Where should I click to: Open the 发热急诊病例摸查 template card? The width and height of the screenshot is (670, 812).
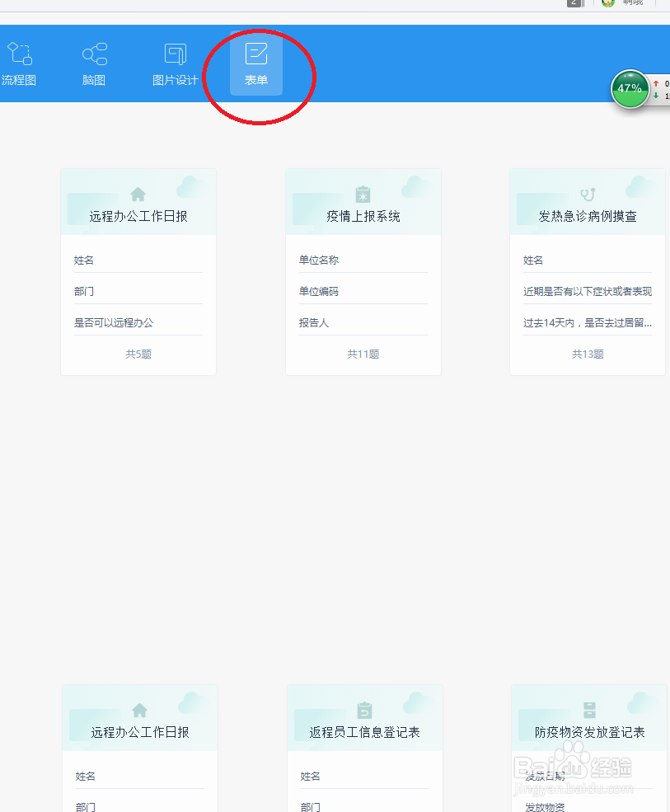click(x=587, y=272)
